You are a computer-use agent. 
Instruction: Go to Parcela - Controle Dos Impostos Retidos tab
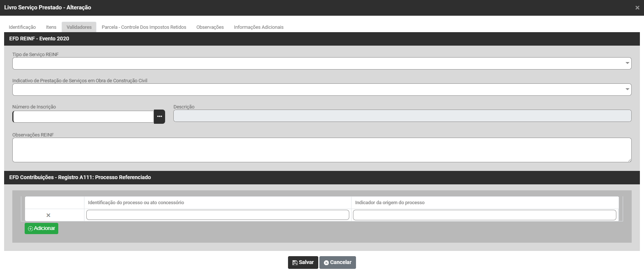144,27
